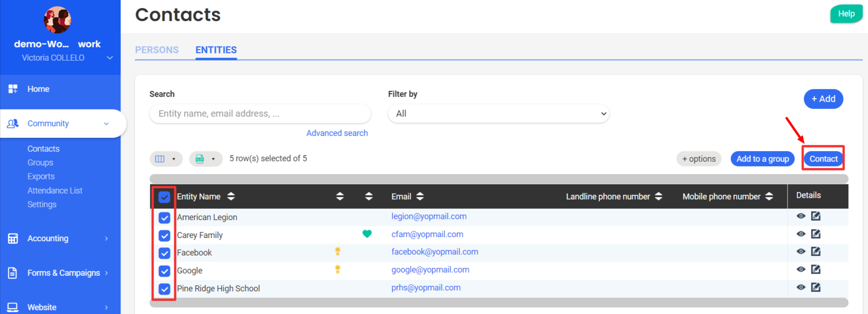Click the award badge icon on Facebook row
Viewport: 868px width, 314px height.
tap(337, 251)
